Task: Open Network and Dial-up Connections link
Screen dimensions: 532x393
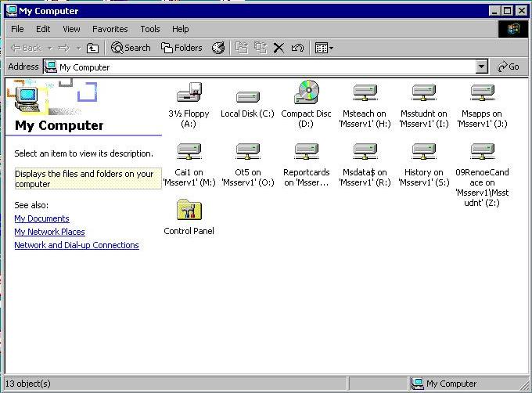Action: pos(77,245)
